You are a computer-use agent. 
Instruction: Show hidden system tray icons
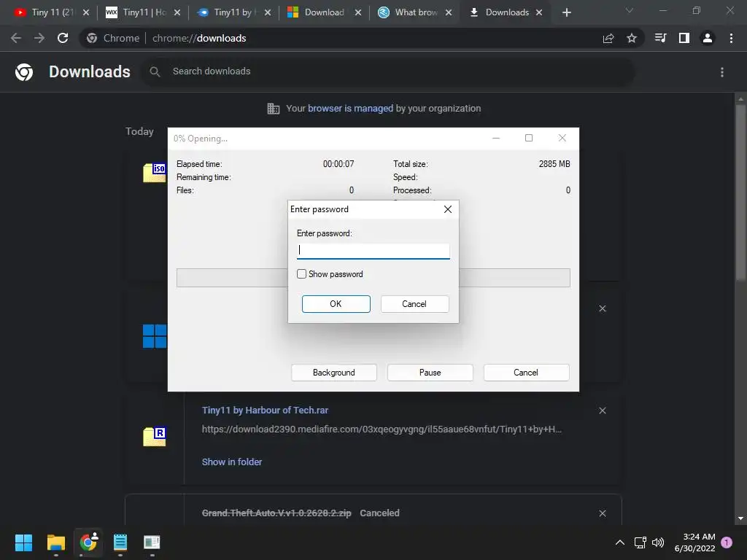[x=620, y=542]
